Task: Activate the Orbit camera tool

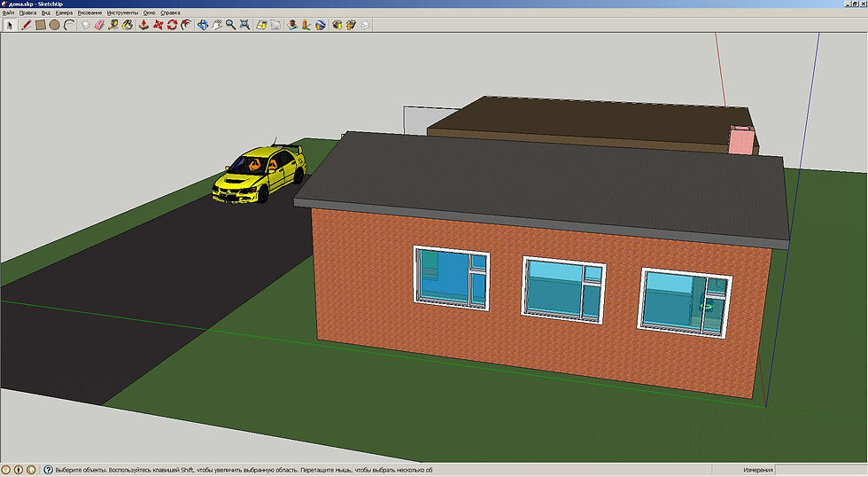Action: (x=203, y=25)
